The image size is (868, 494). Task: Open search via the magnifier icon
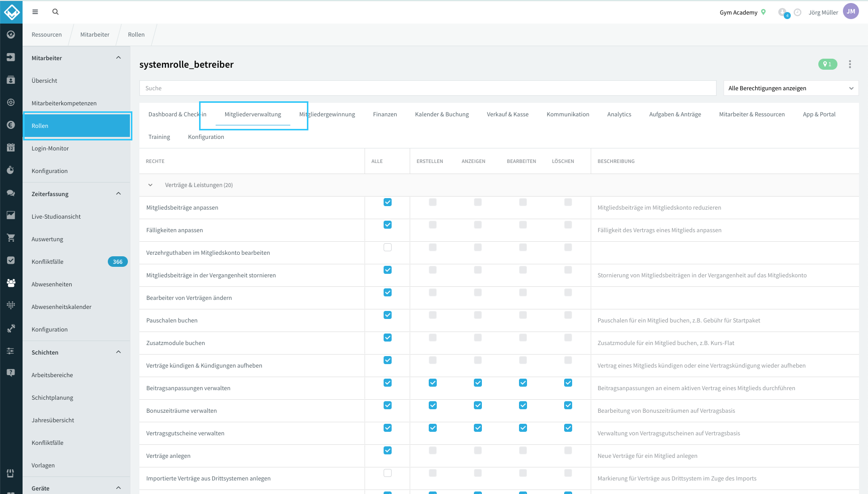click(x=56, y=12)
